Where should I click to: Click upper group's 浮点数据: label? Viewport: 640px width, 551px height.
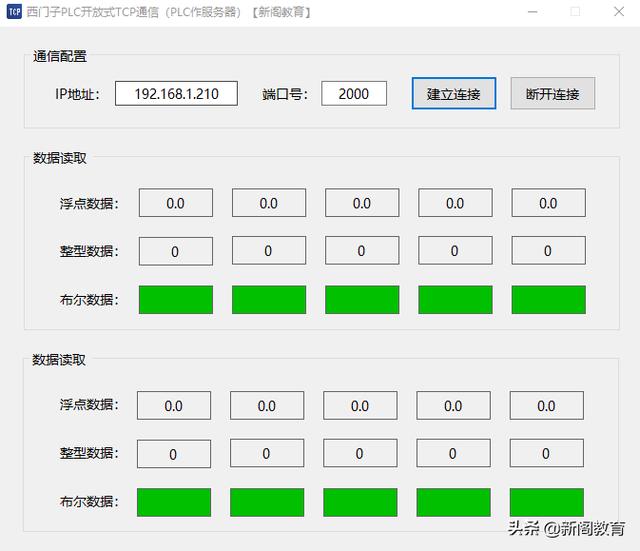tap(89, 203)
